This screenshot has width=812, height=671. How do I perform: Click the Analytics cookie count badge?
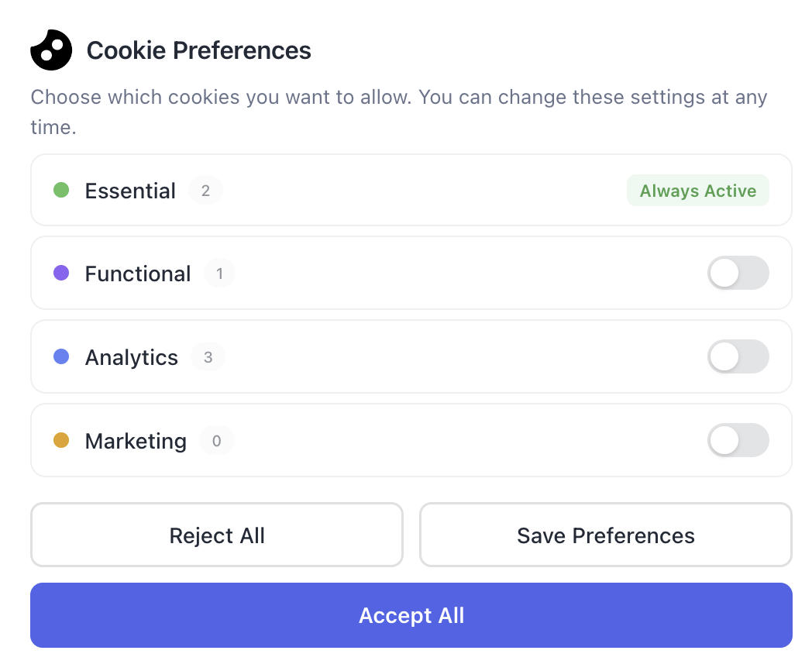208,356
